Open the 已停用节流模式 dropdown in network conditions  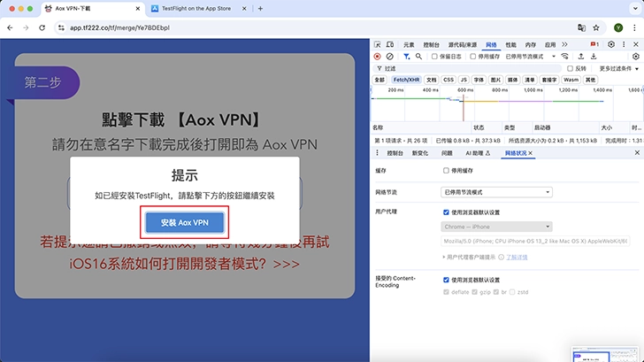pyautogui.click(x=496, y=191)
